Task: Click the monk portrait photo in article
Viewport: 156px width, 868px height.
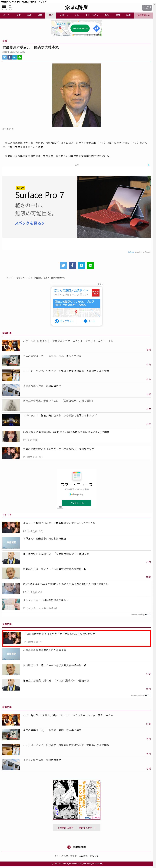Action: point(77,95)
